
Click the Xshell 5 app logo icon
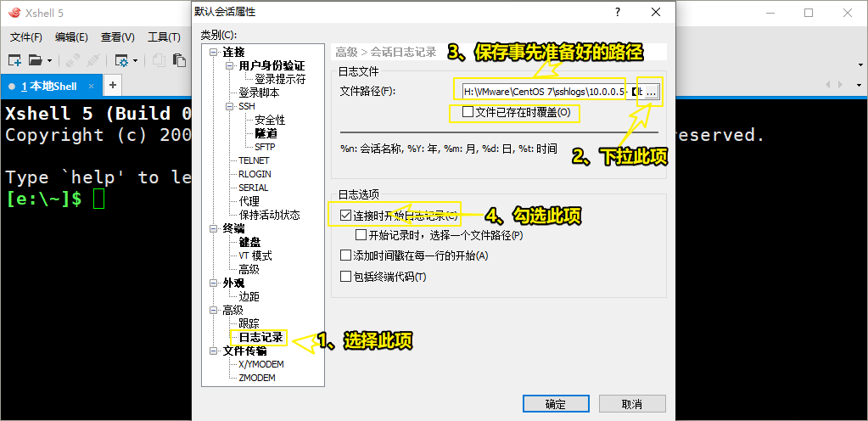15,12
